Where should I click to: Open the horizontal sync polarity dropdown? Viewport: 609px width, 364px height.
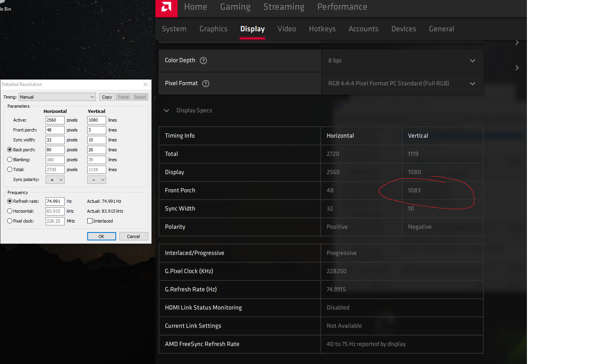click(55, 179)
